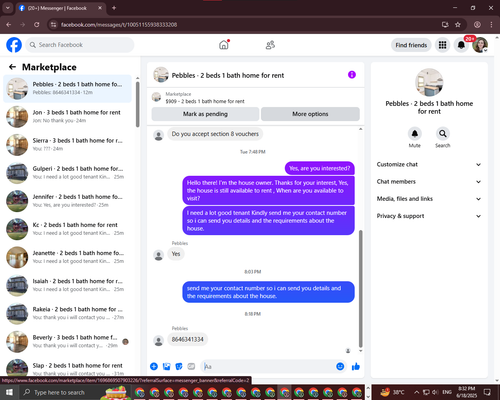
Task: Open the account profile picture menu
Action: 480,45
